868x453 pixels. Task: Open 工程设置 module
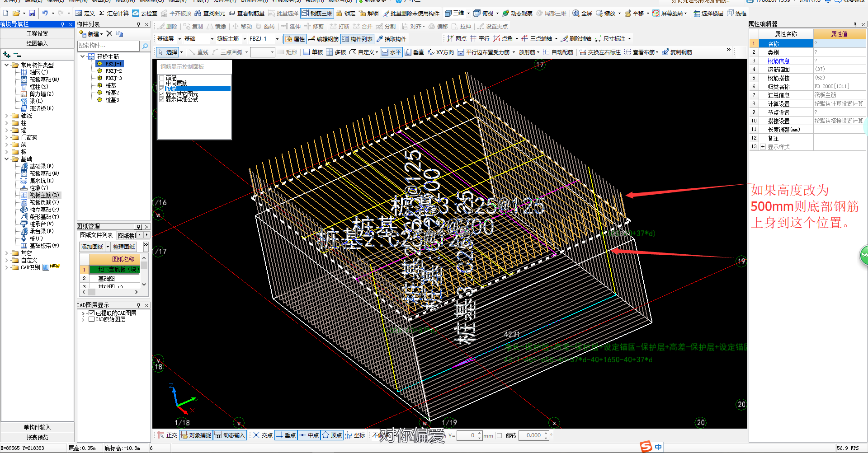point(37,33)
